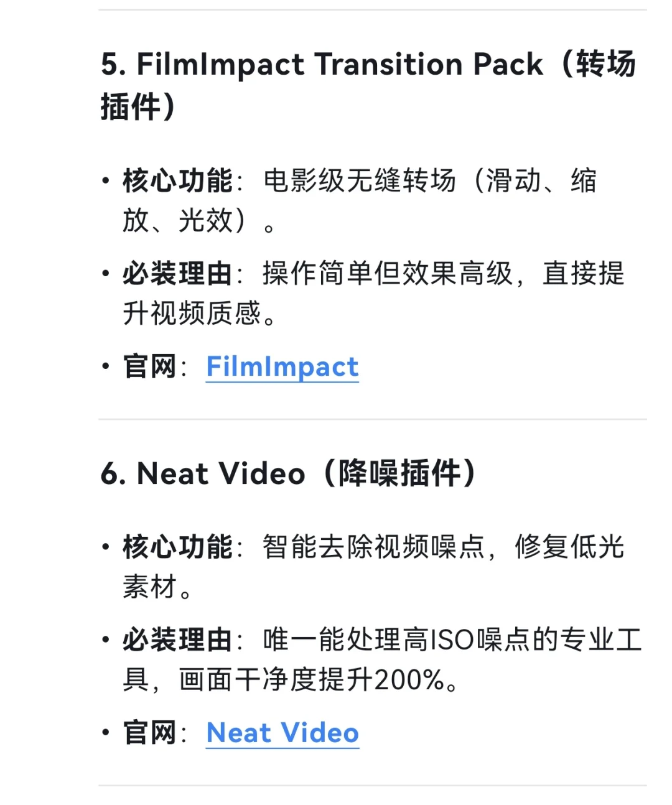Tap the 官网 label beside Neat Video link
This screenshot has width=672, height=805.
click(x=149, y=733)
